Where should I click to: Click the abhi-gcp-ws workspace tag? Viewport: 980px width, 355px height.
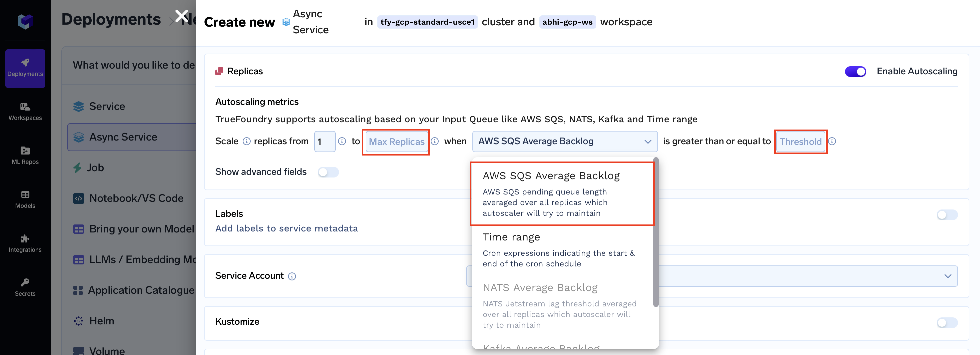[x=567, y=22]
